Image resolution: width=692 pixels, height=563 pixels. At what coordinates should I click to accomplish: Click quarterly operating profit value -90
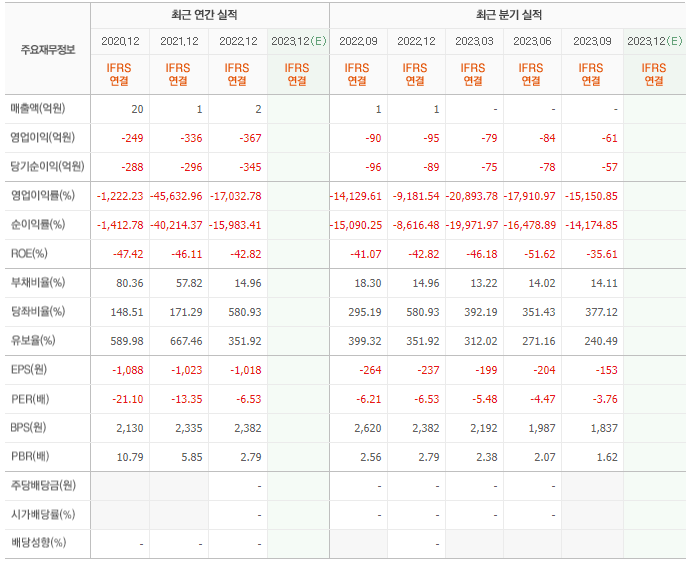(x=373, y=138)
